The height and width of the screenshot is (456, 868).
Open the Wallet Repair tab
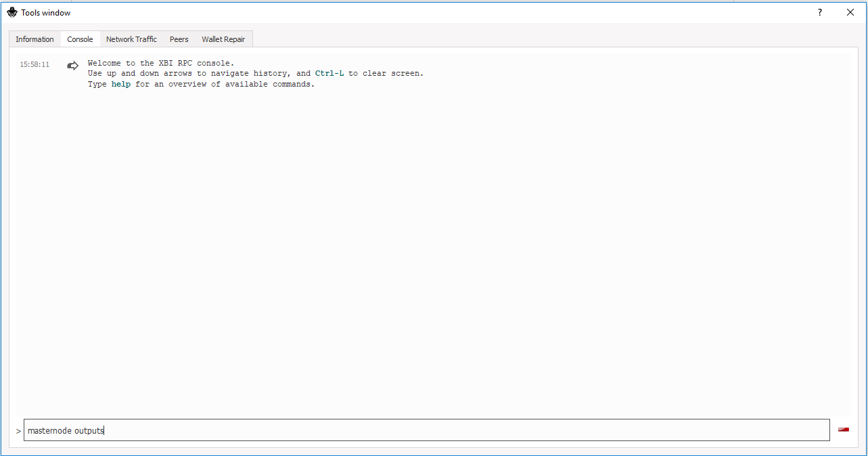point(223,39)
